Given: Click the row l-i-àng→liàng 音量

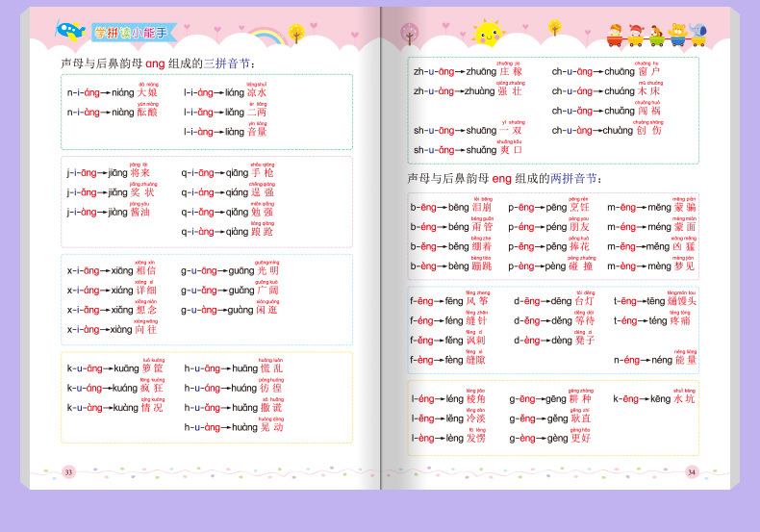Looking at the screenshot, I should [225, 130].
